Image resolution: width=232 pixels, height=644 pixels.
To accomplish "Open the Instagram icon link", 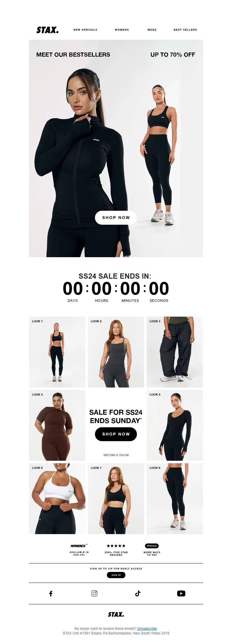I will point(94,594).
